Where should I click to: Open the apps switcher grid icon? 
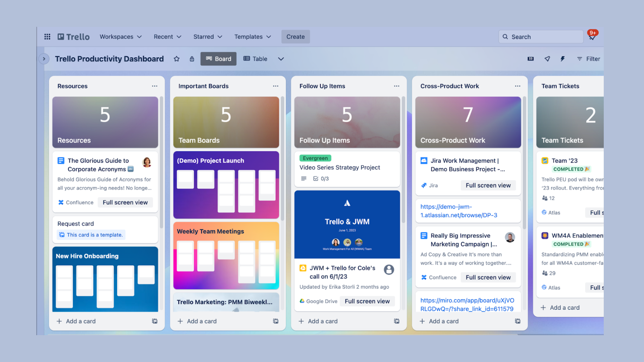[x=47, y=37]
